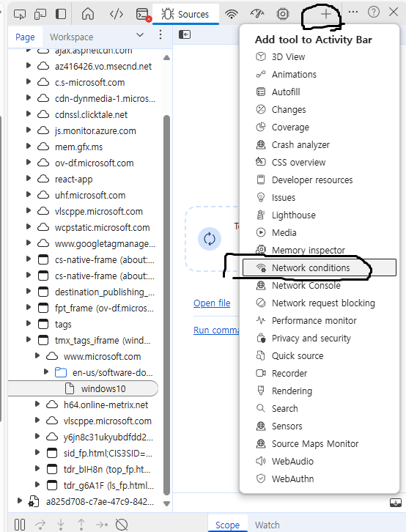
Task: Hide the navigator pane toggle icon
Action: pyautogui.click(x=185, y=34)
